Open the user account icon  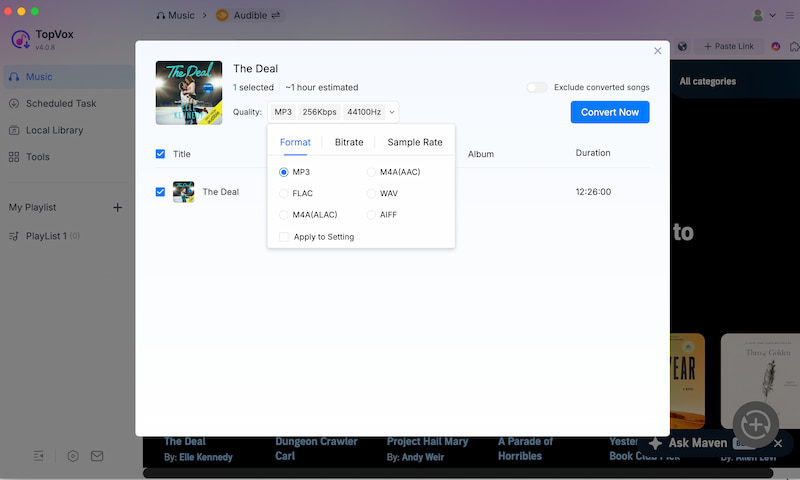pos(758,15)
